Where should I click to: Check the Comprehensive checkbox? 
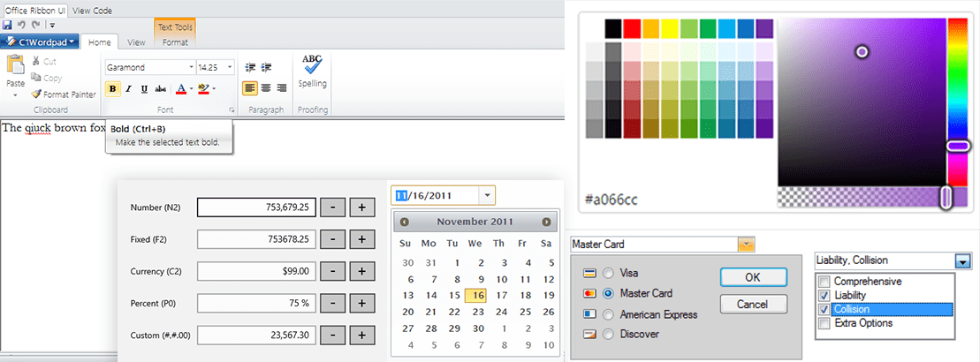[x=824, y=282]
